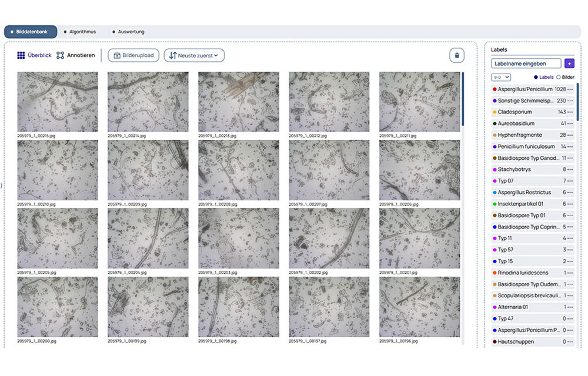
Task: Click the purple add label plus button
Action: 569,63
